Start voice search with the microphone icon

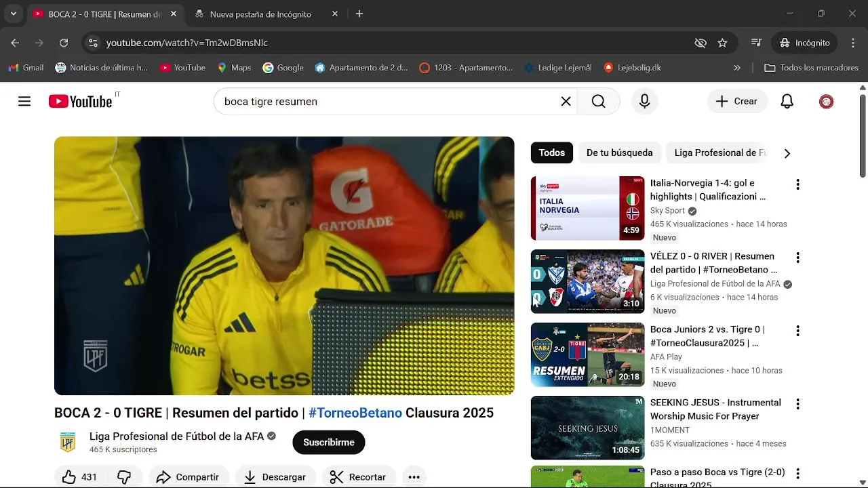(x=645, y=102)
